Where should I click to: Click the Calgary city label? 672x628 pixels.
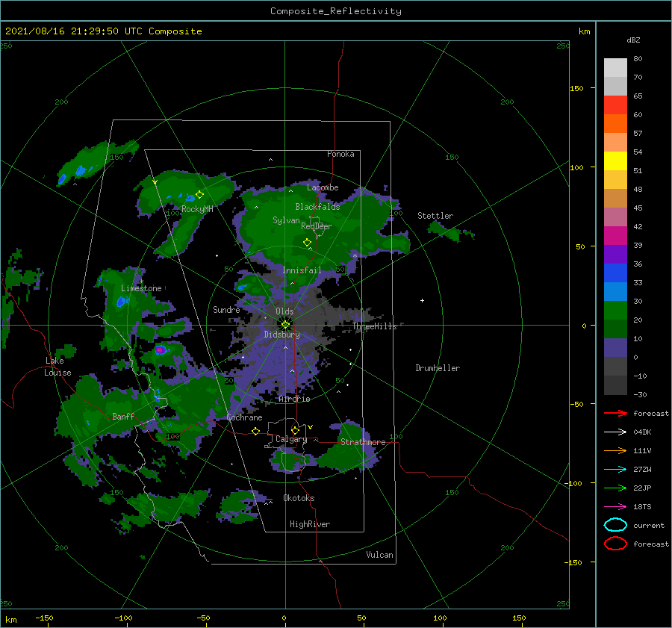(291, 439)
